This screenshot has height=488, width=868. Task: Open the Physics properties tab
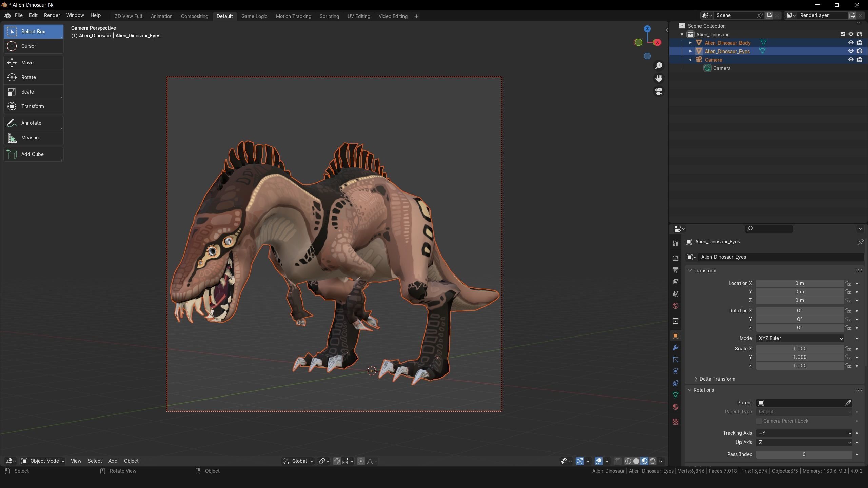click(675, 371)
